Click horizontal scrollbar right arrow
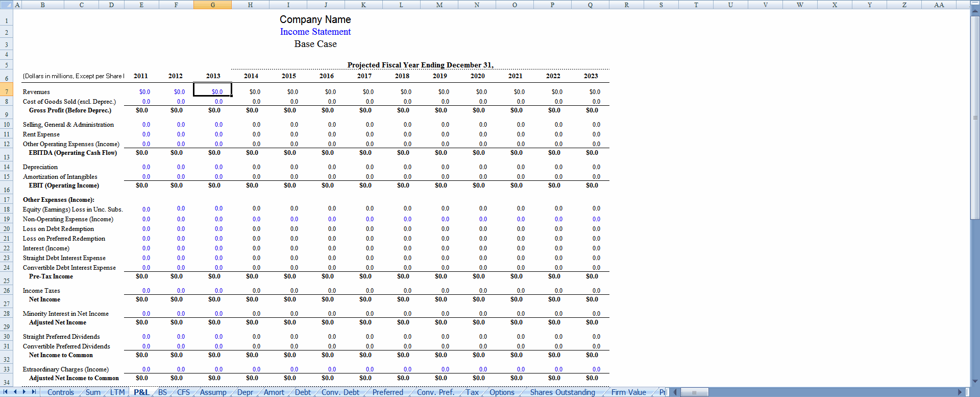The image size is (980, 397). (x=960, y=392)
